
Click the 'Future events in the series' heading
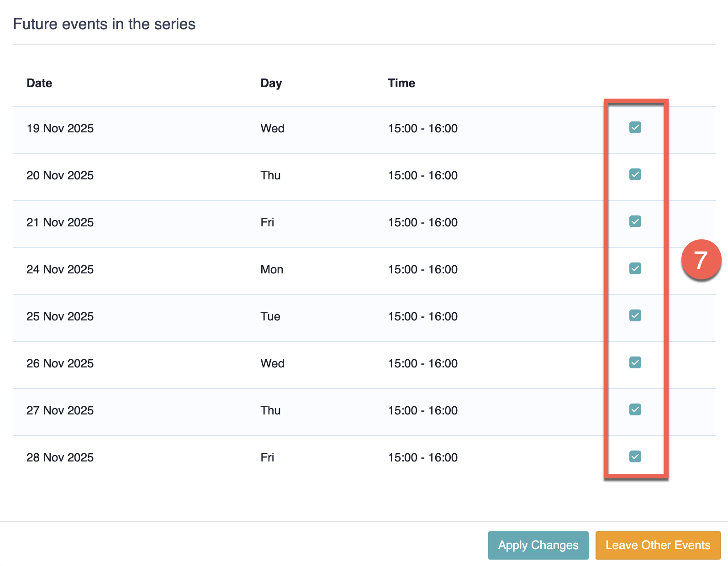(104, 24)
